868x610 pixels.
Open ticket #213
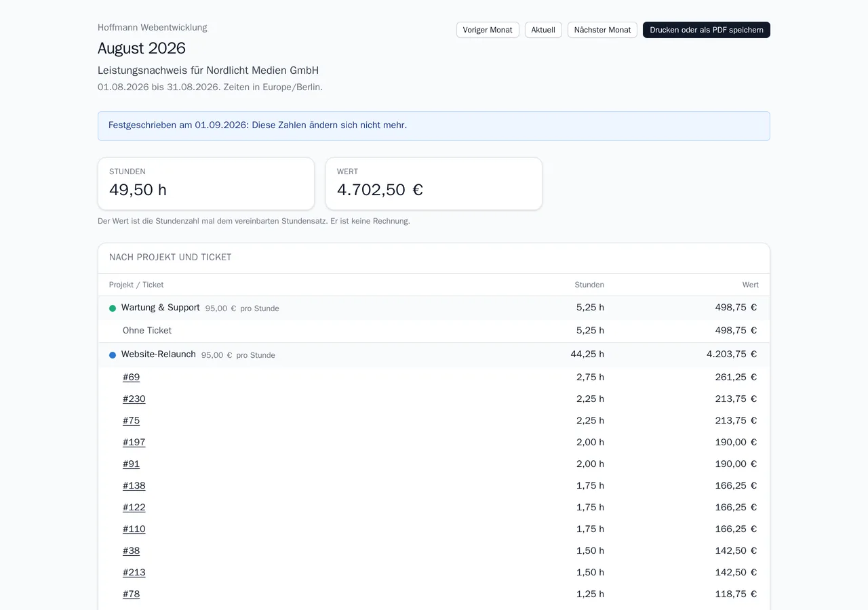point(134,573)
